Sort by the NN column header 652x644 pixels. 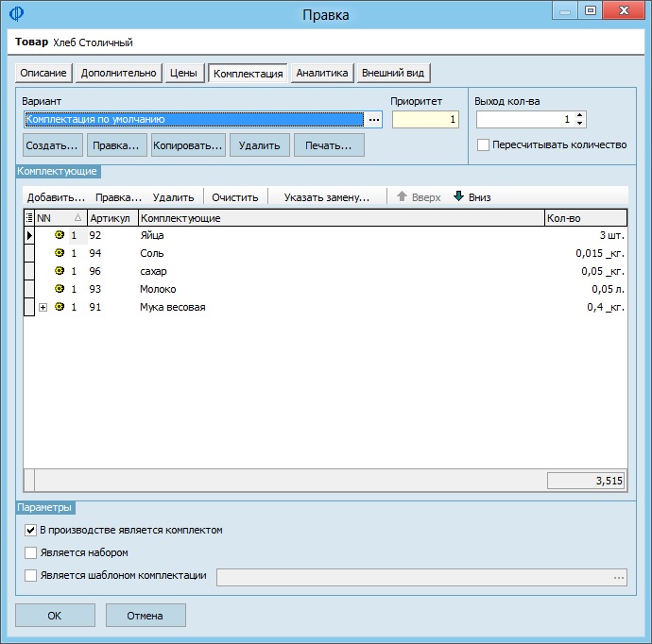60,218
